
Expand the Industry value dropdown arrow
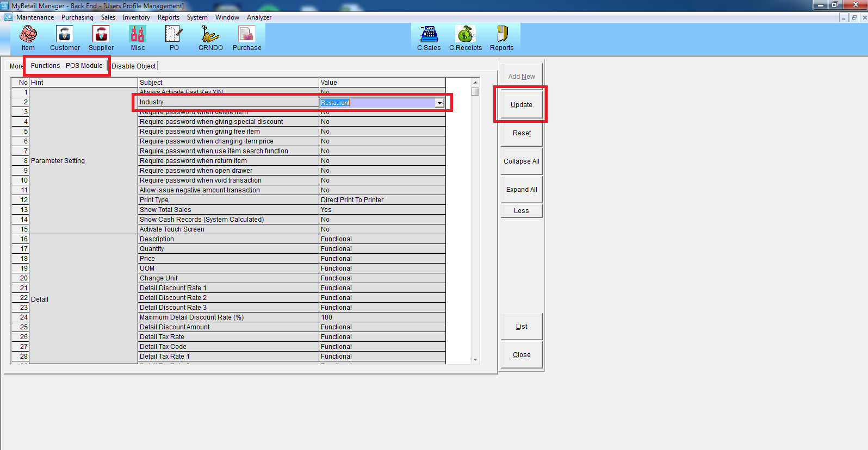439,103
